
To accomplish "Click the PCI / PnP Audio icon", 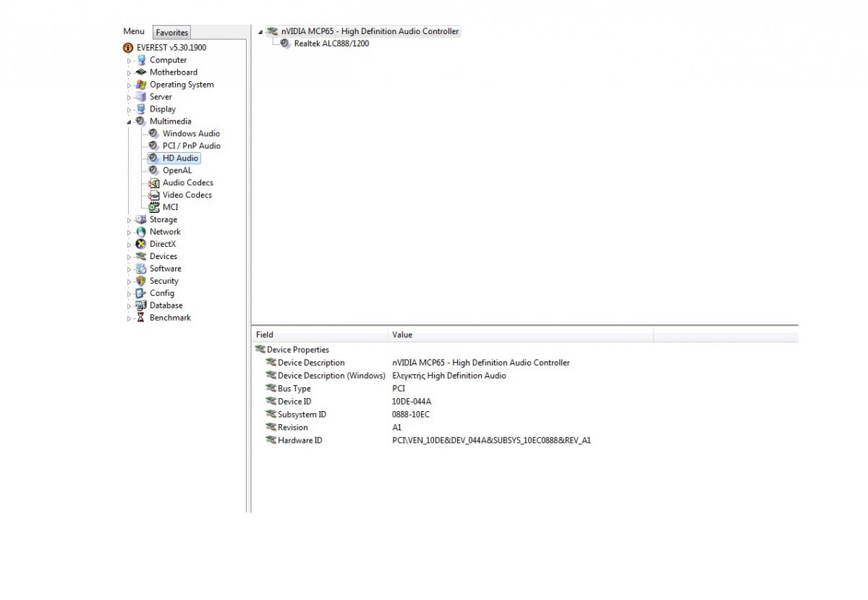I will click(x=154, y=146).
